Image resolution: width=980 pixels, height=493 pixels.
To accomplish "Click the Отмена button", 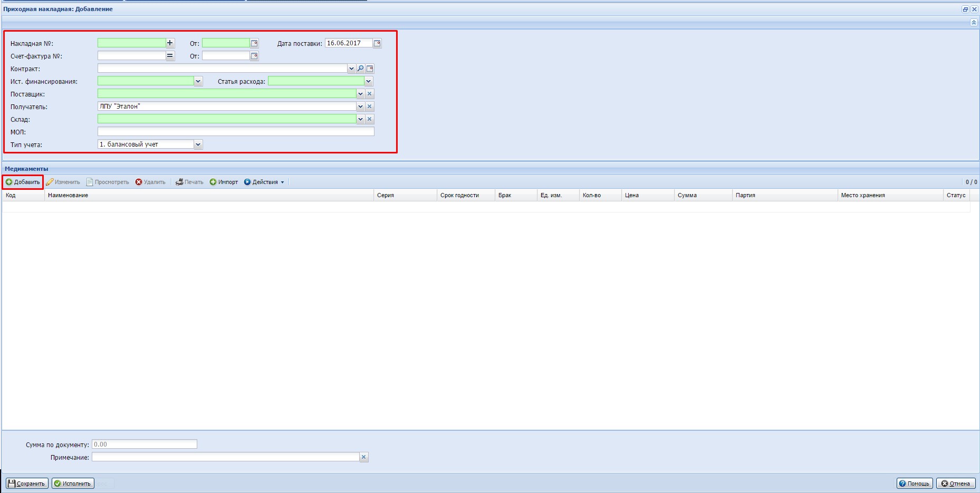I will [x=956, y=484].
